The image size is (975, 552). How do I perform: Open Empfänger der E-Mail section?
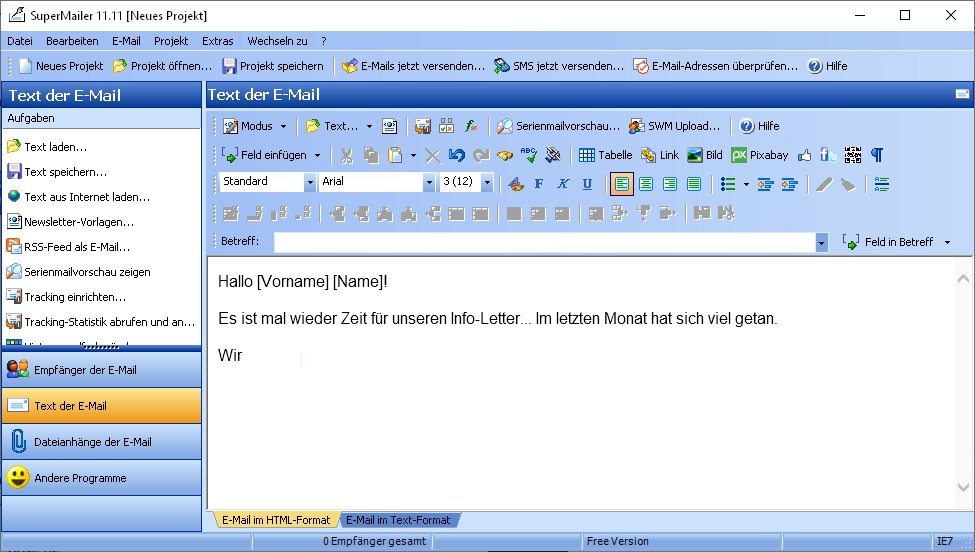point(101,370)
